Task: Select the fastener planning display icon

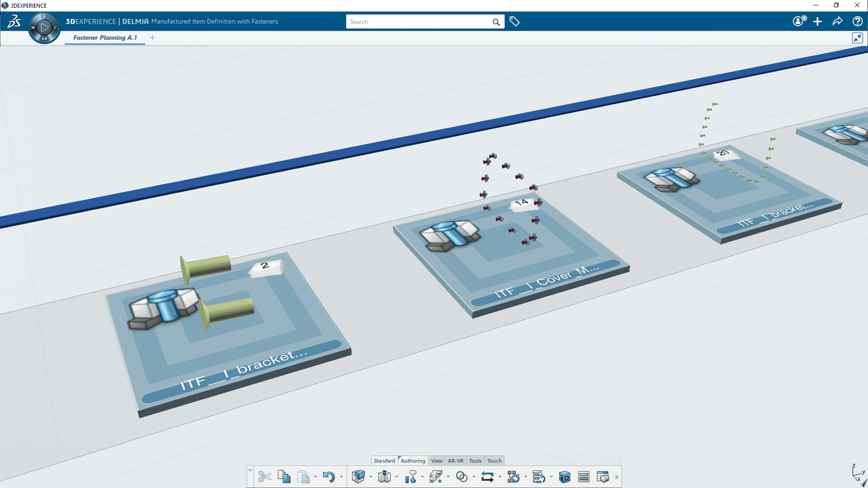Action: click(602, 476)
